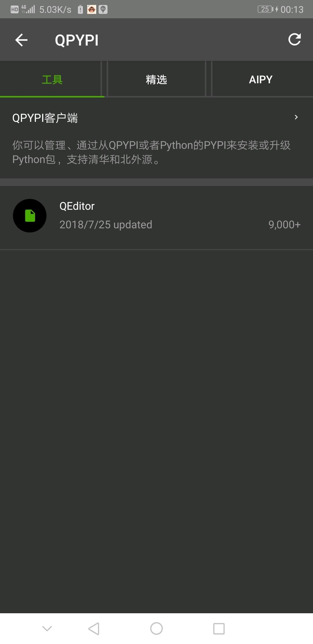
Task: Hide navigation bar with down chevron
Action: click(47, 629)
